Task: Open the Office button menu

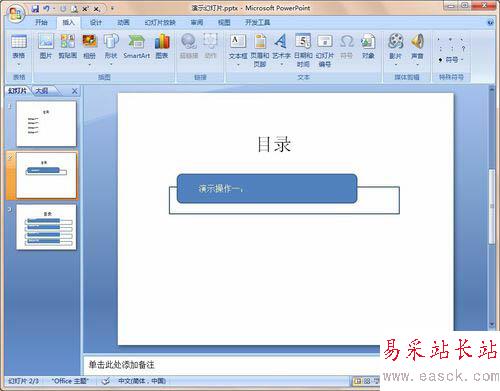Action: click(x=16, y=14)
